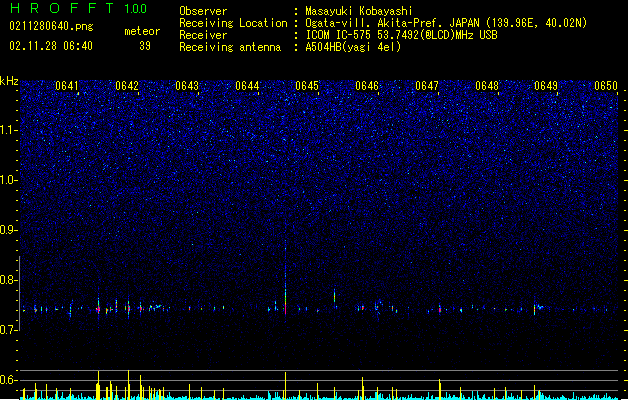Click the 'meteor' label
The image size is (629, 400).
point(142,31)
